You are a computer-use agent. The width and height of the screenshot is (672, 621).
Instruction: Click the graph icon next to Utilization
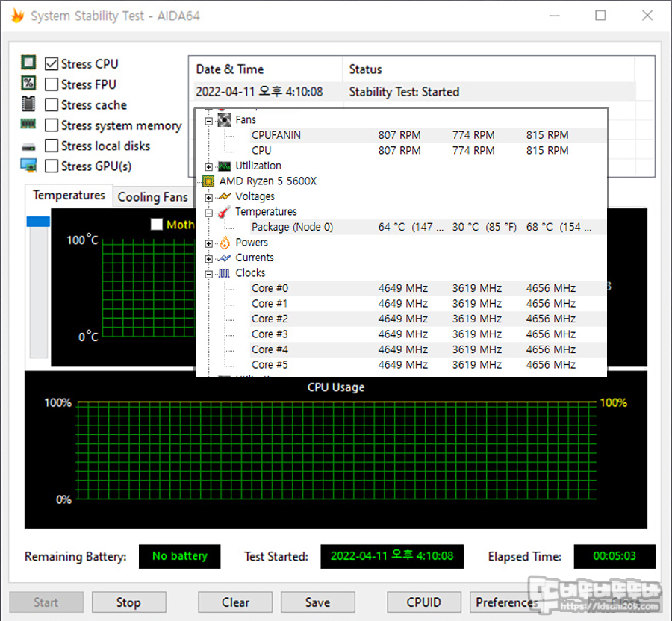pos(225,166)
